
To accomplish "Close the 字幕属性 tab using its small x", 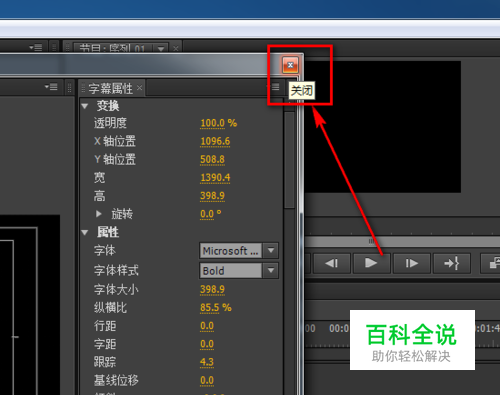I will click(140, 88).
